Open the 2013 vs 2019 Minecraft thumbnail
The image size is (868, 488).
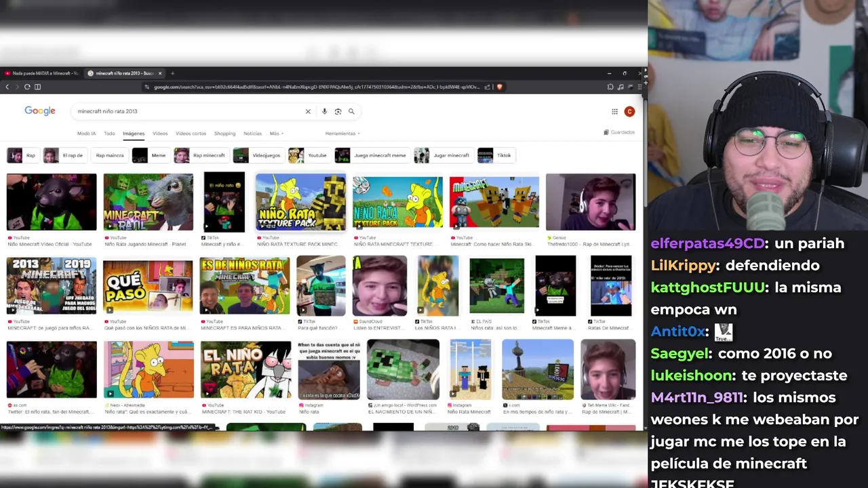(x=52, y=285)
